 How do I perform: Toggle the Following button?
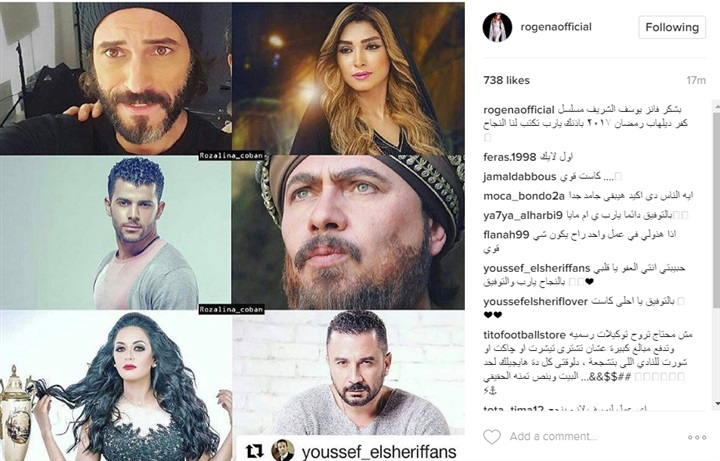tap(672, 28)
